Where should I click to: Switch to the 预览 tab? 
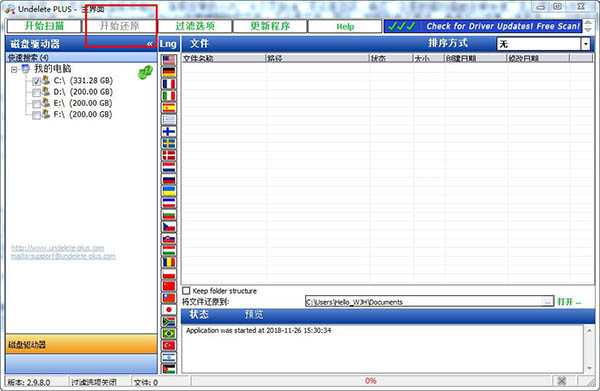point(254,314)
